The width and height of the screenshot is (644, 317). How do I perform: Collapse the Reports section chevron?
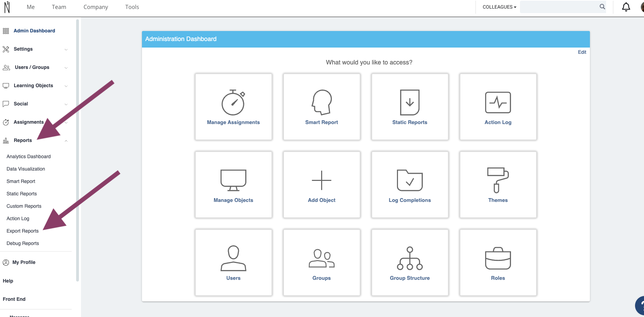click(x=66, y=141)
